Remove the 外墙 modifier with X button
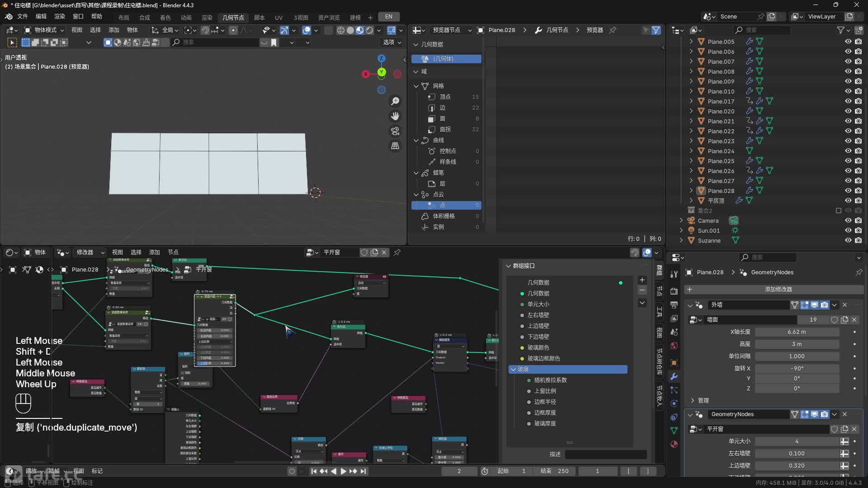 click(845, 305)
